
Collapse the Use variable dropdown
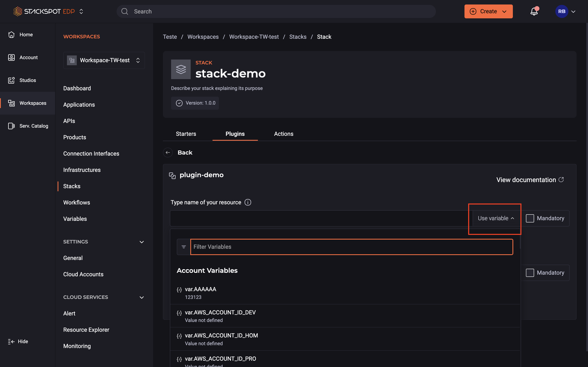(x=496, y=218)
